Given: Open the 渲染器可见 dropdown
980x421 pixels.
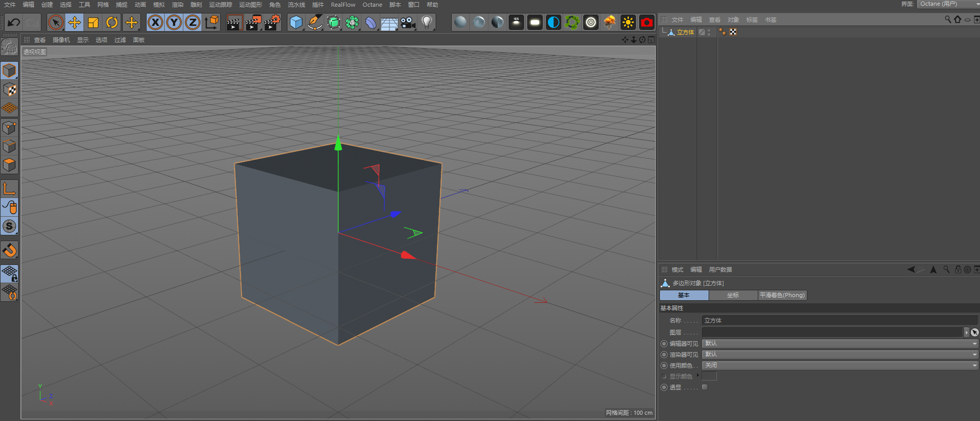Looking at the screenshot, I should pyautogui.click(x=840, y=354).
